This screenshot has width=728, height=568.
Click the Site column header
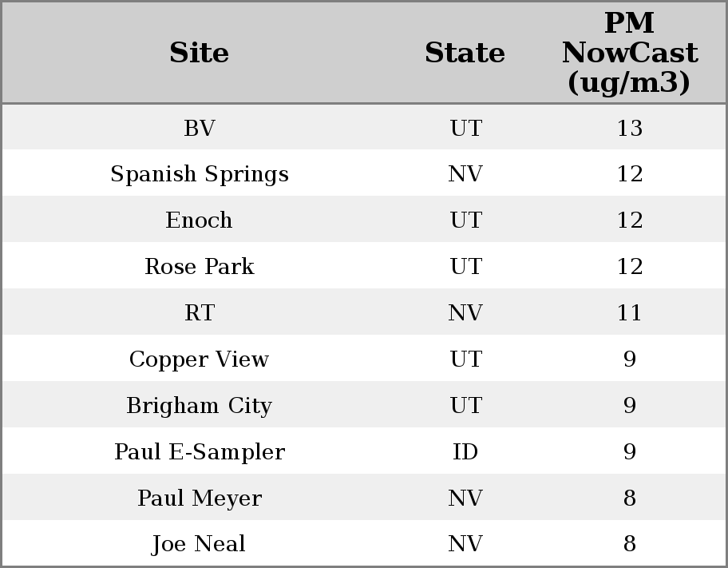click(199, 53)
